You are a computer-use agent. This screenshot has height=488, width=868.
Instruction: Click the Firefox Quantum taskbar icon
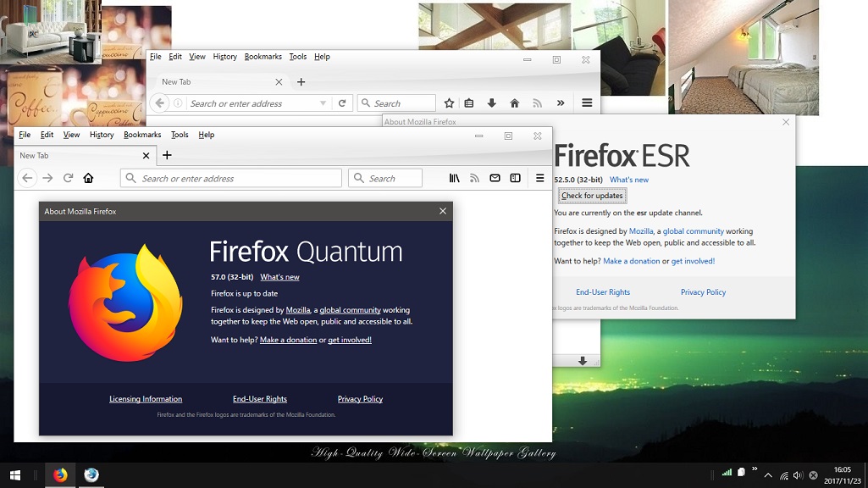tap(60, 475)
